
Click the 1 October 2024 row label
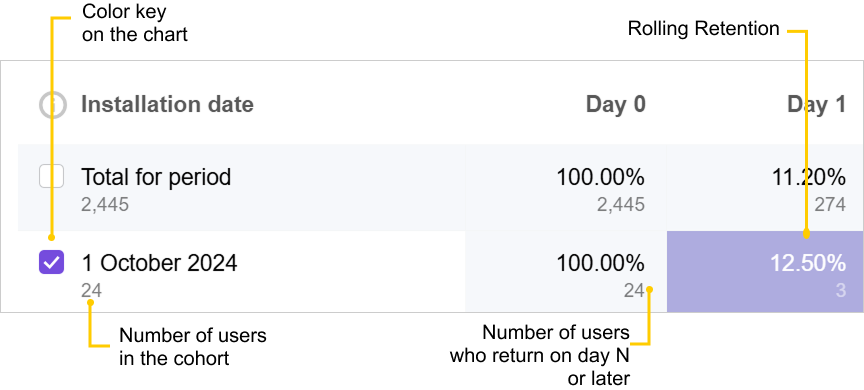point(160,263)
